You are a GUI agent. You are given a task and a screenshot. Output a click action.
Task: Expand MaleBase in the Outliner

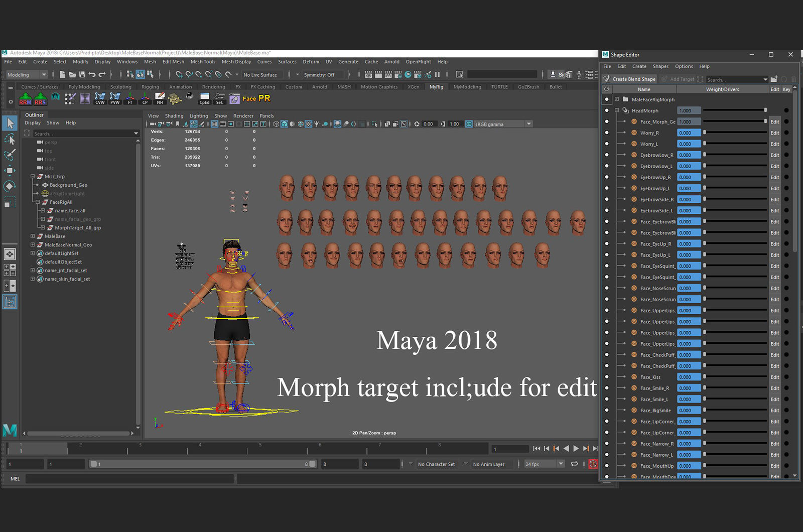click(x=33, y=236)
